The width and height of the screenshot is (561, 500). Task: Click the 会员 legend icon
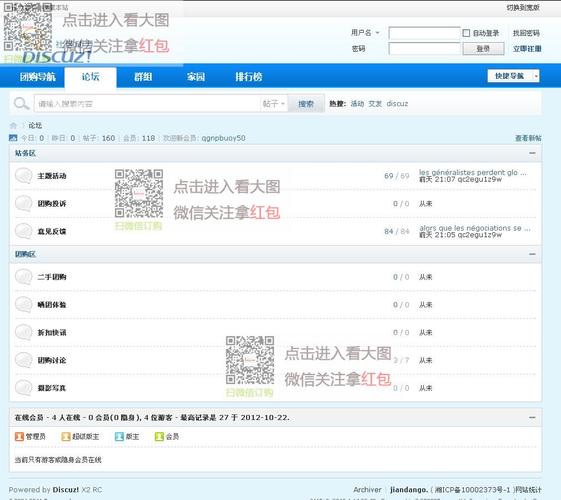point(159,436)
